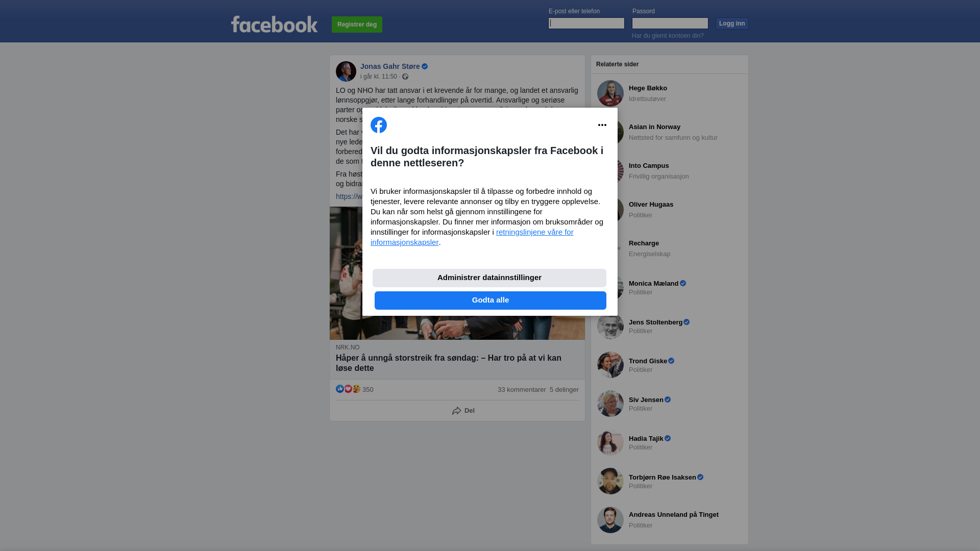Image resolution: width=980 pixels, height=551 pixels.
Task: Click the verified badge next to Jonas Gahr Støre
Action: (425, 66)
